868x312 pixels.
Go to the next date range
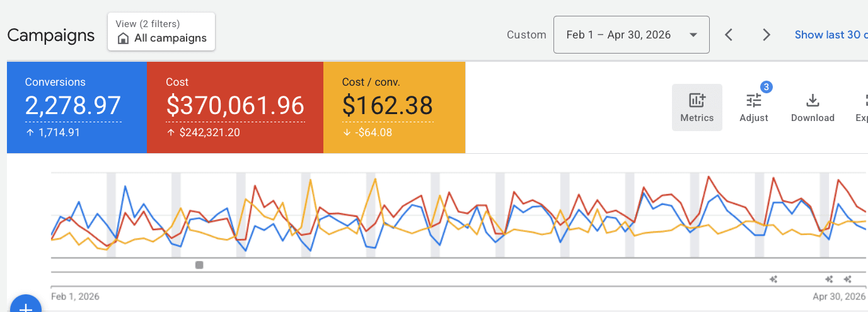click(x=767, y=35)
